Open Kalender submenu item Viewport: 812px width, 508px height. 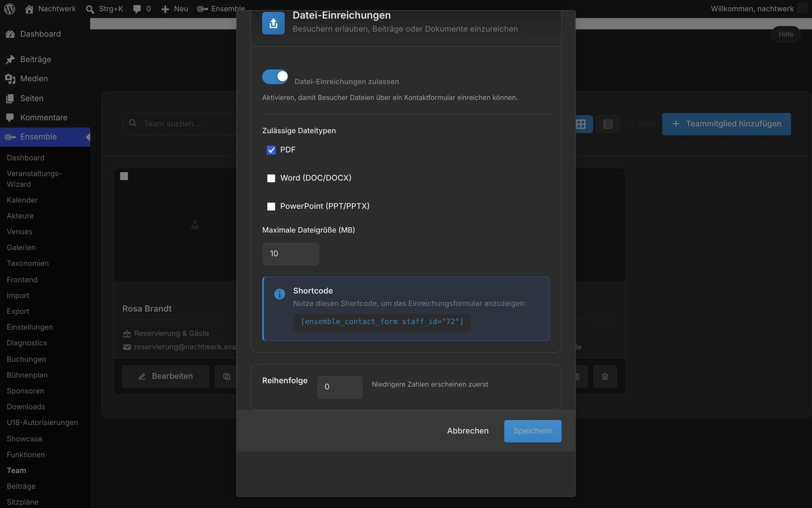(22, 200)
